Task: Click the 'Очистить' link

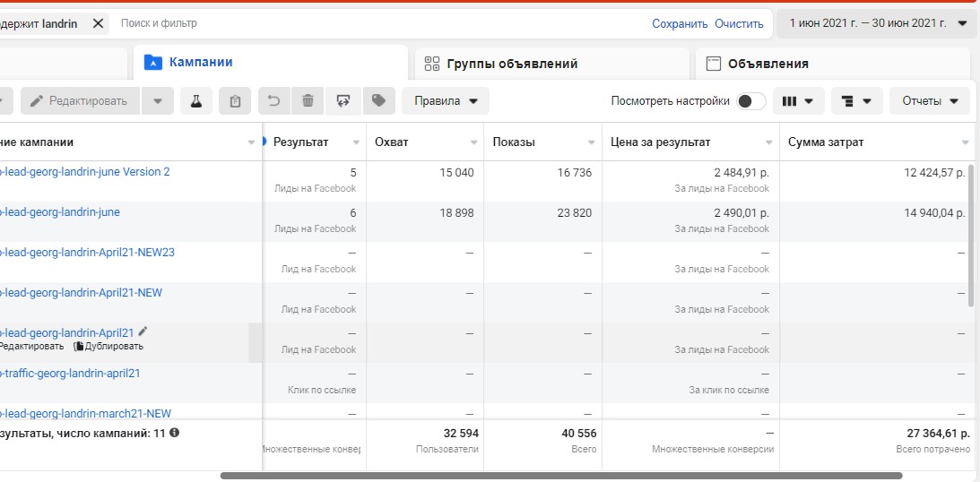Action: [739, 23]
